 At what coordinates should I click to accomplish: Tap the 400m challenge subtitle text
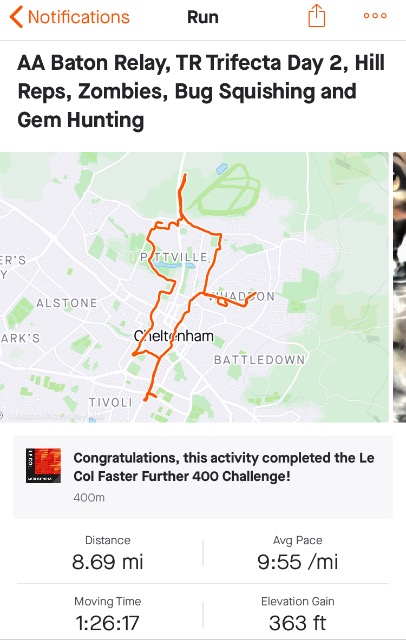coord(89,498)
